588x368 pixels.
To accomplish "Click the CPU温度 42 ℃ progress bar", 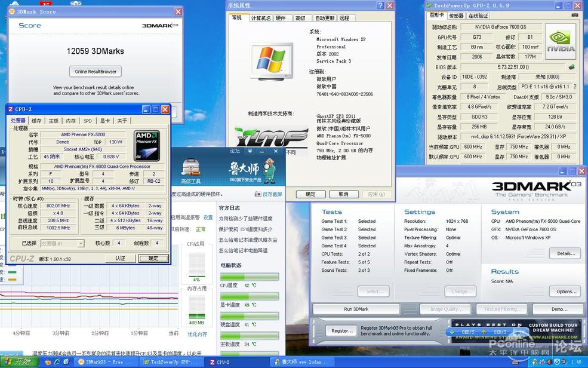I will coord(250,277).
